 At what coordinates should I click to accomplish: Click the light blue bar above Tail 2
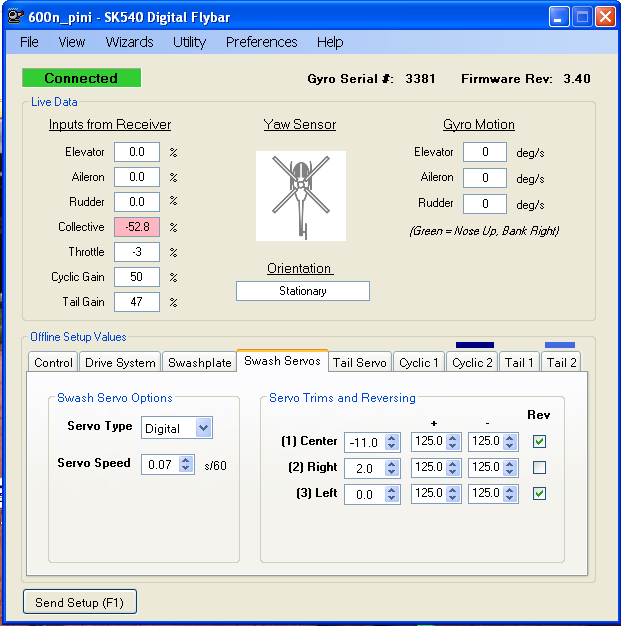(560, 345)
